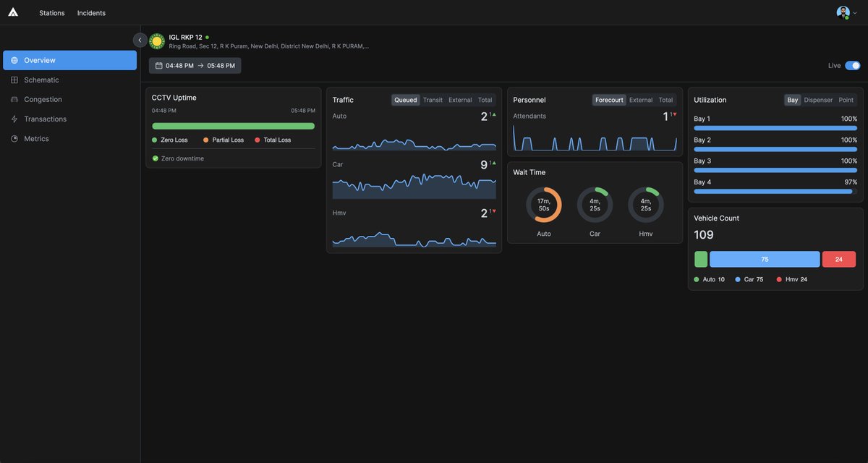Image resolution: width=868 pixels, height=463 pixels.
Task: Click Bay 3 utilization bar
Action: tap(775, 171)
